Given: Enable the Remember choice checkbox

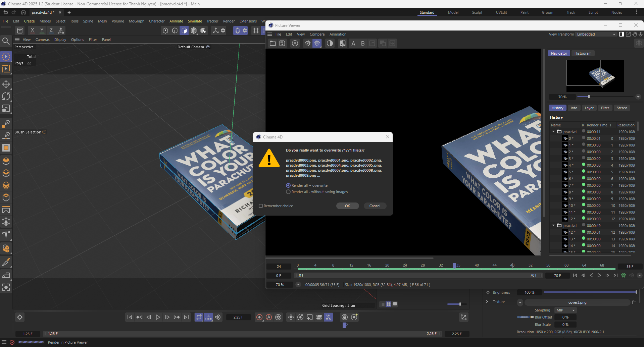Looking at the screenshot, I should (261, 206).
